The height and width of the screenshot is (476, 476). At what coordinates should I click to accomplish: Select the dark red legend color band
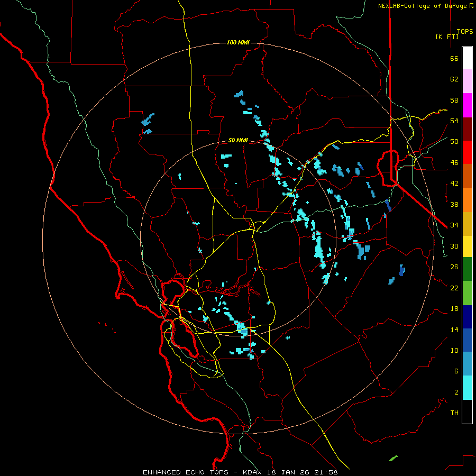tap(467, 129)
